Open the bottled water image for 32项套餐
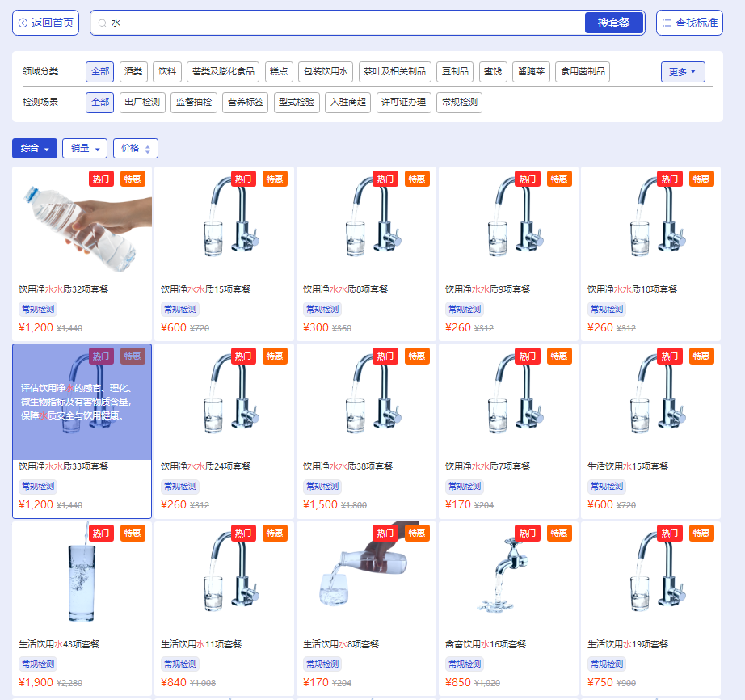Screen dimensions: 745x700 [x=82, y=228]
